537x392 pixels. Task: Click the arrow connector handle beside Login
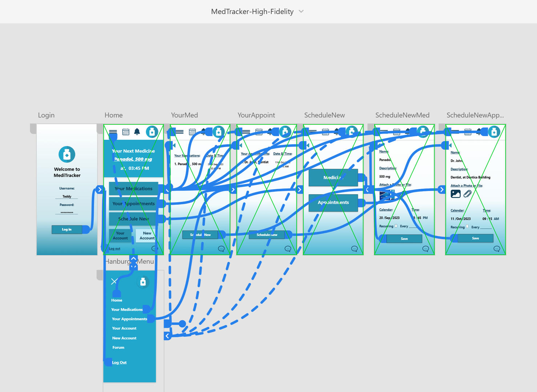coord(100,189)
